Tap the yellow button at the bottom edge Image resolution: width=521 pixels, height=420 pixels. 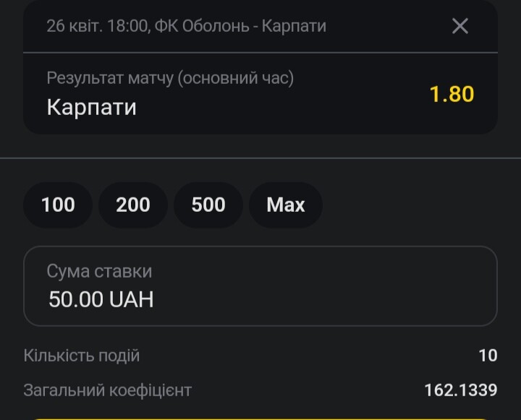pyautogui.click(x=260, y=419)
